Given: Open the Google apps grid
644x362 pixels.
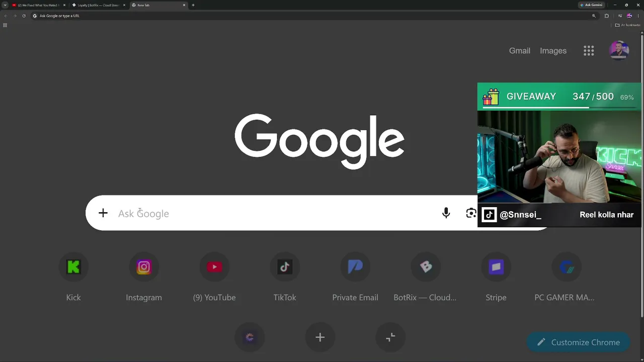Looking at the screenshot, I should pos(589,51).
